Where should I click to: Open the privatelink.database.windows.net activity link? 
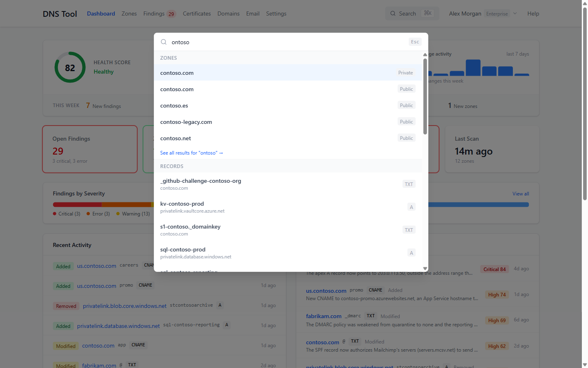point(118,326)
